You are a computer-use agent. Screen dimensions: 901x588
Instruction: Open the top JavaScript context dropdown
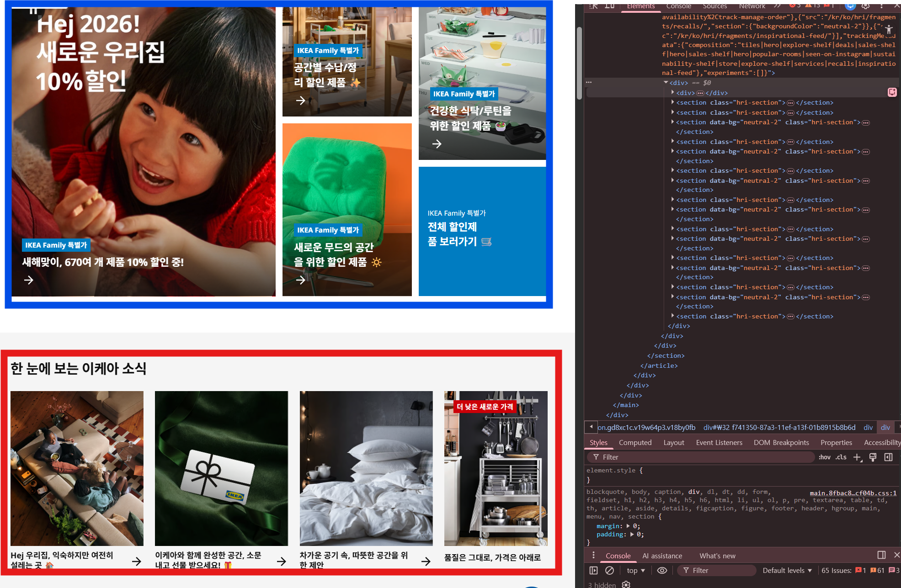pos(636,570)
